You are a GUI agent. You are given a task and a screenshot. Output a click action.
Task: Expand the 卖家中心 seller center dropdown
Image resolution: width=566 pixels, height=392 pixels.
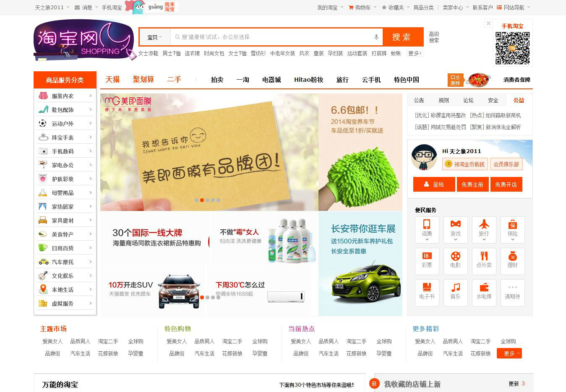point(456,8)
